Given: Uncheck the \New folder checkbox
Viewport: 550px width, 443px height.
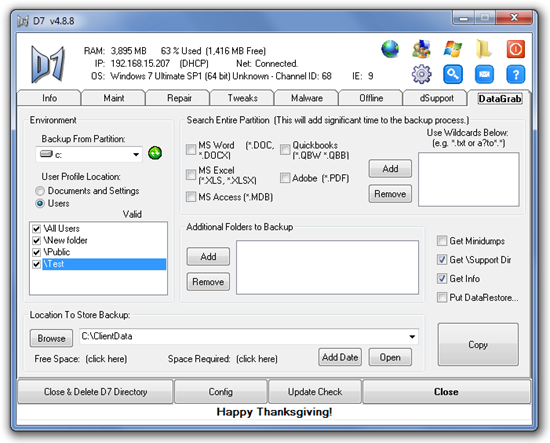Looking at the screenshot, I should coord(36,240).
